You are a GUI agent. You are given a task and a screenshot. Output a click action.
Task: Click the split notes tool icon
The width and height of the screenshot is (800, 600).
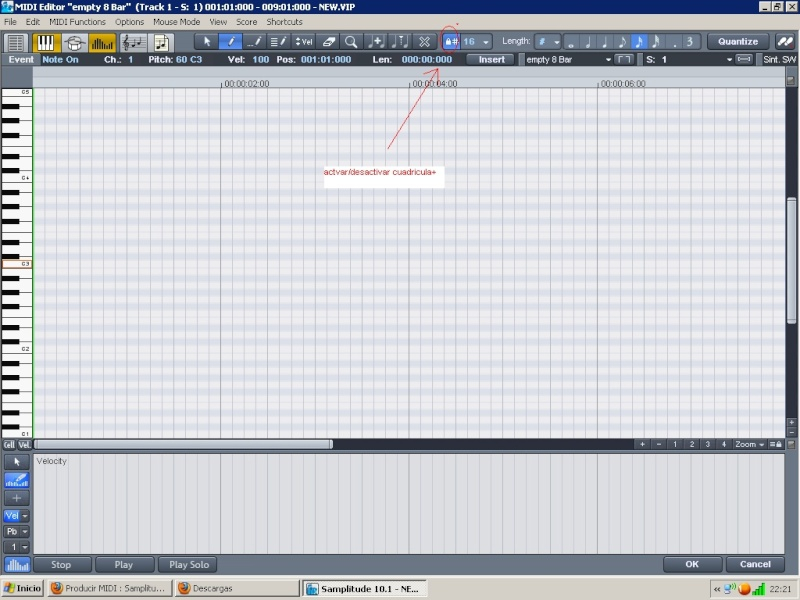coord(400,42)
